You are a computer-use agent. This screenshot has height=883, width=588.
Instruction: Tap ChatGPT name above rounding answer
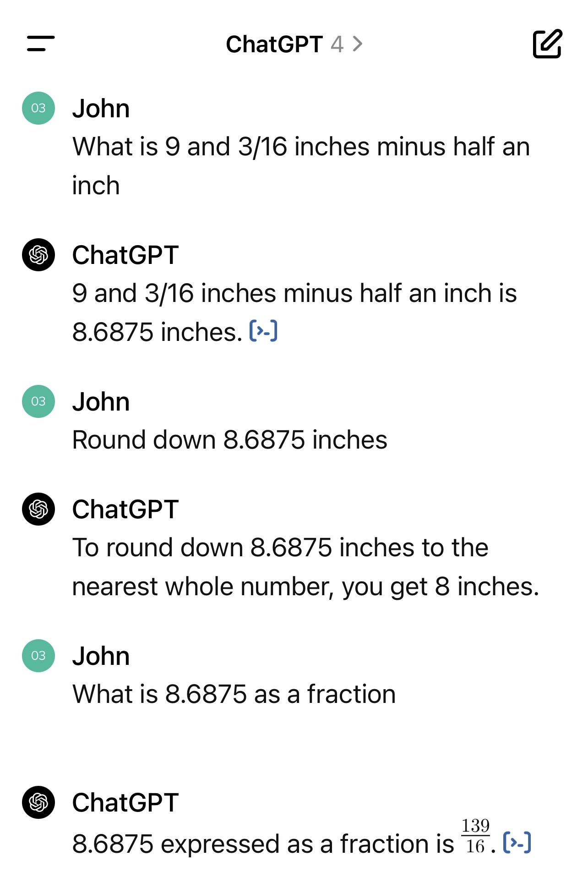[x=125, y=510]
